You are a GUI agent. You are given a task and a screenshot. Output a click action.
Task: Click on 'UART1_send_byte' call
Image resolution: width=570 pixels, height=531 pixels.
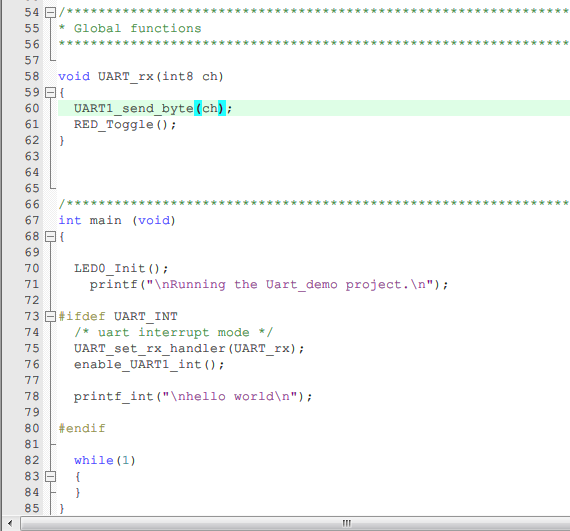coord(133,109)
